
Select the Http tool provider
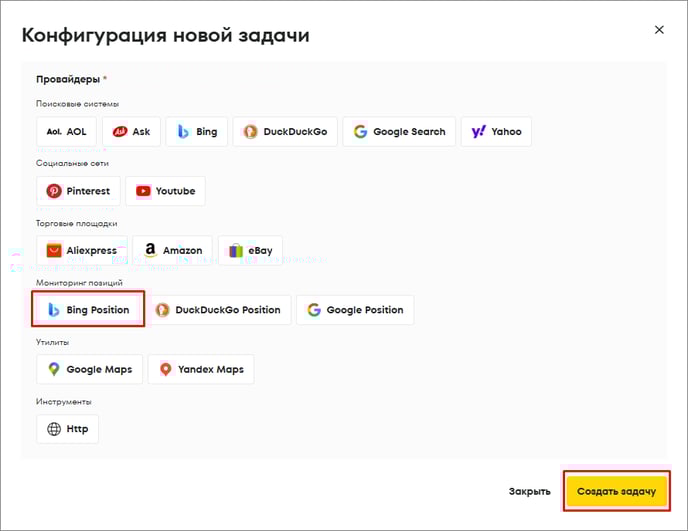[67, 429]
